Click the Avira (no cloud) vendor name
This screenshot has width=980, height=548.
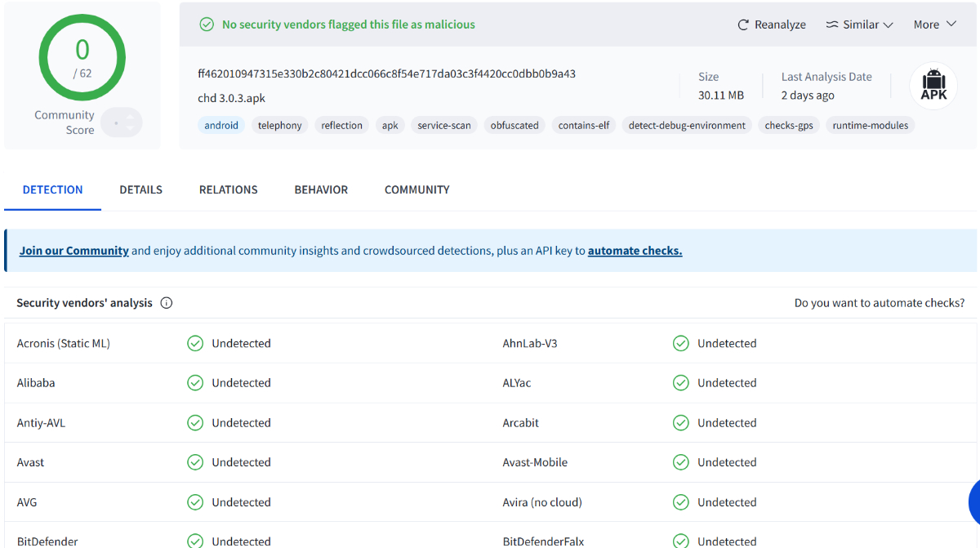(542, 502)
